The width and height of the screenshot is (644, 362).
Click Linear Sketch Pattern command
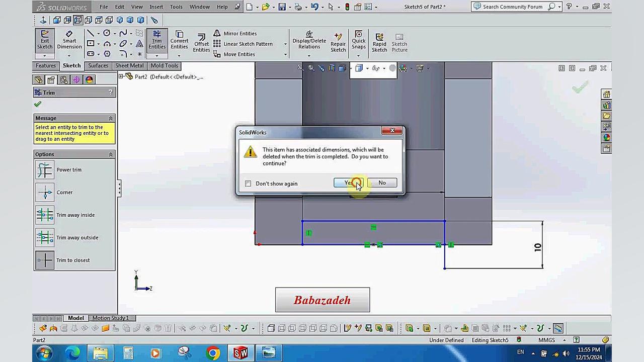[x=243, y=44]
